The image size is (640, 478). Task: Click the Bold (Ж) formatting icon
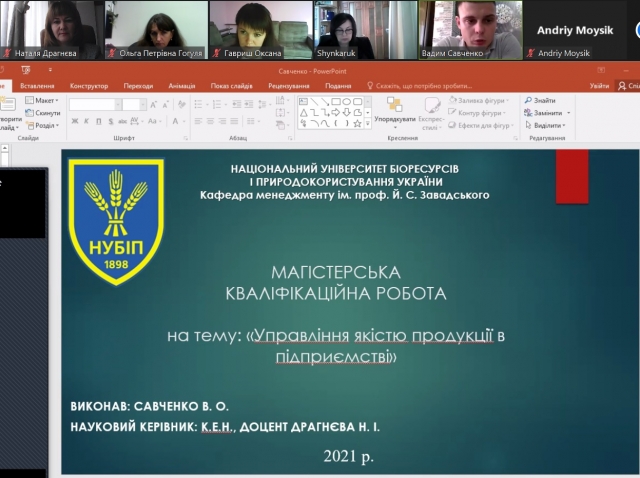tap(75, 121)
